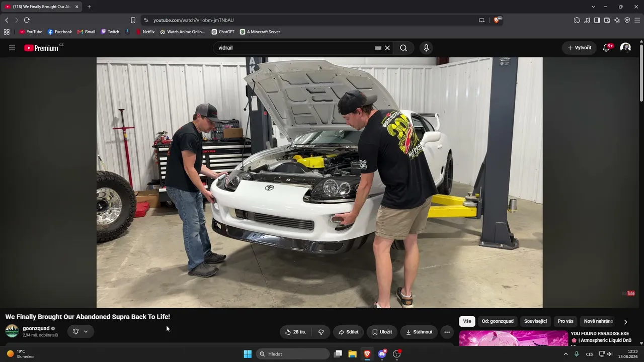
Task: Like the video with 28 tis. button
Action: pos(296,332)
